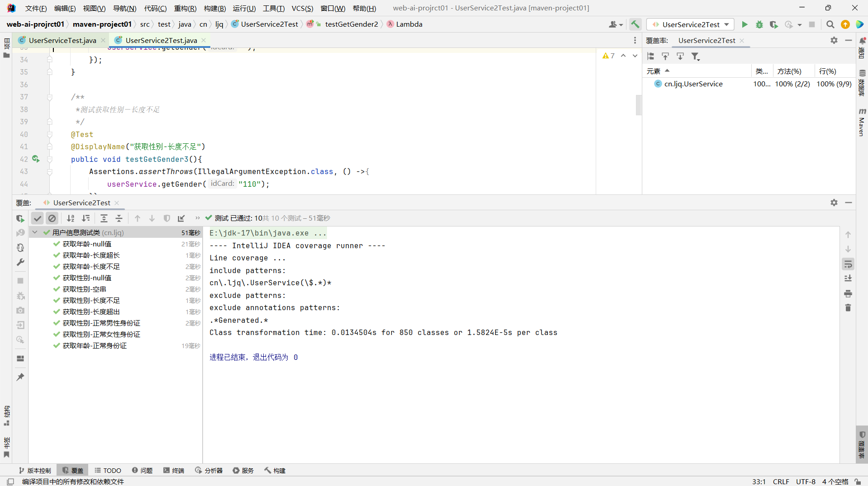868x486 pixels.
Task: Open the CRLF line separator selector
Action: [x=781, y=481]
